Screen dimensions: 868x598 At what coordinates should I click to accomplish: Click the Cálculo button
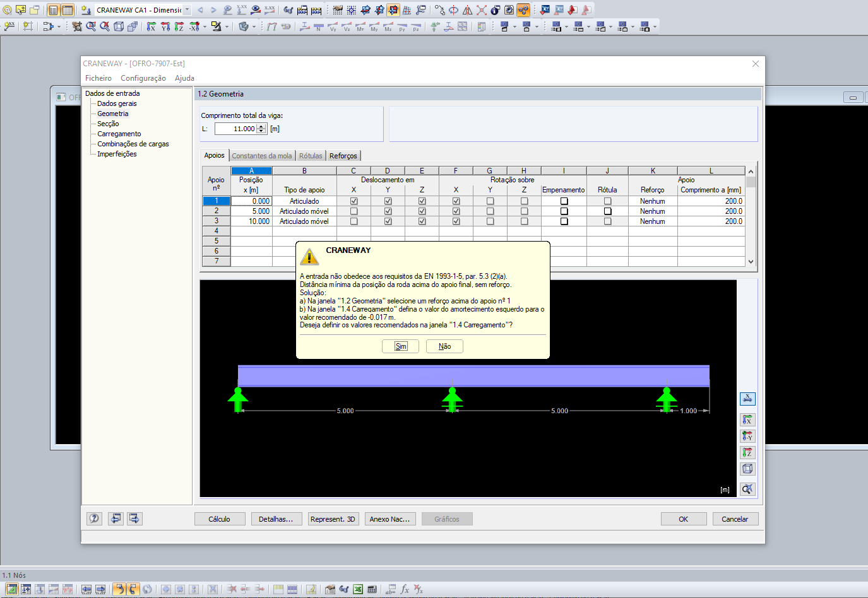pyautogui.click(x=219, y=519)
